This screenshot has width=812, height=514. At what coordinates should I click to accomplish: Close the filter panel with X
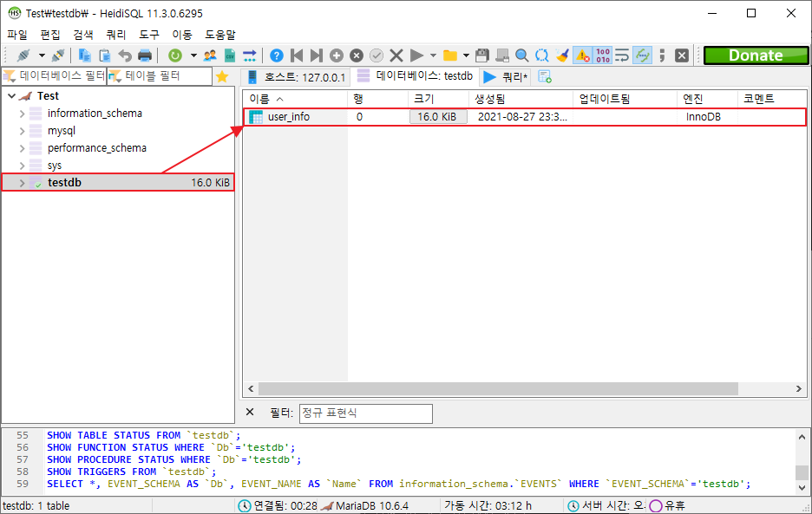pos(250,412)
